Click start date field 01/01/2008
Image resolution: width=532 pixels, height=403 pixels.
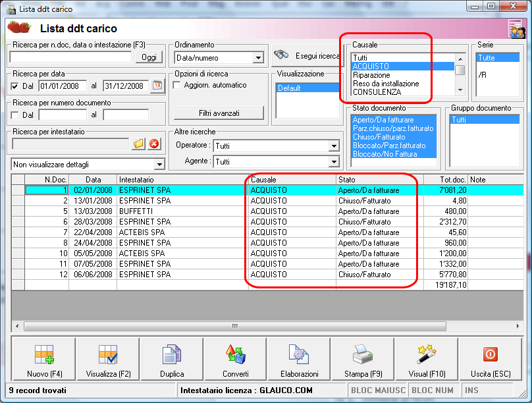(63, 86)
